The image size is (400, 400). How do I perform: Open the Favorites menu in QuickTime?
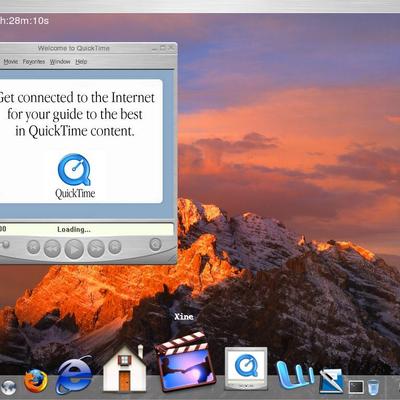click(34, 62)
